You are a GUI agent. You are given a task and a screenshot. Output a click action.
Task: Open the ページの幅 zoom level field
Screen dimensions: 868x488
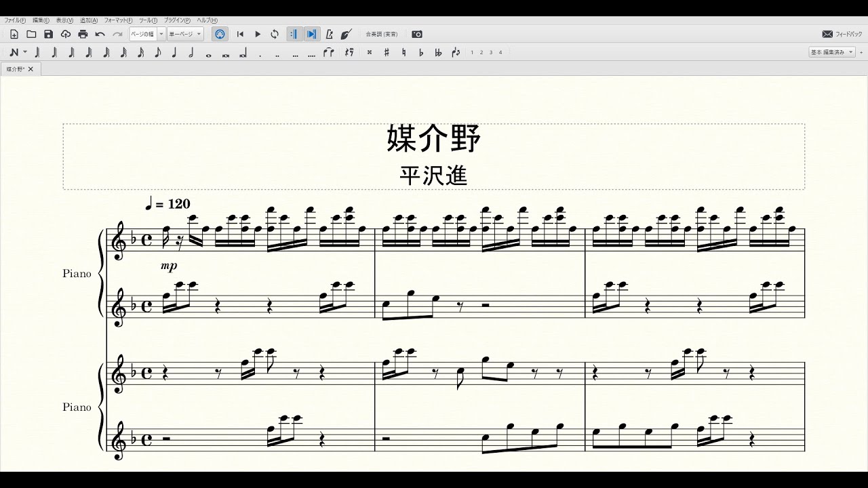143,34
